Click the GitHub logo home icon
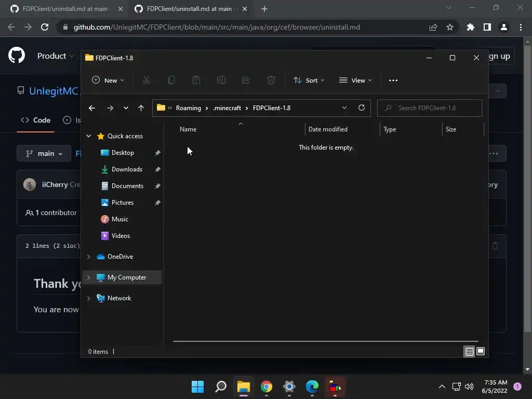This screenshot has width=532, height=399. pos(17,55)
